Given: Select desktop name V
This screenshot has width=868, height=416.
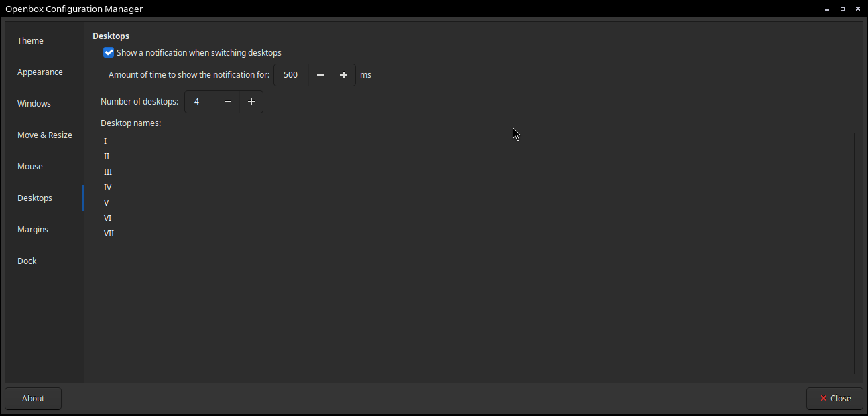Looking at the screenshot, I should [477, 203].
